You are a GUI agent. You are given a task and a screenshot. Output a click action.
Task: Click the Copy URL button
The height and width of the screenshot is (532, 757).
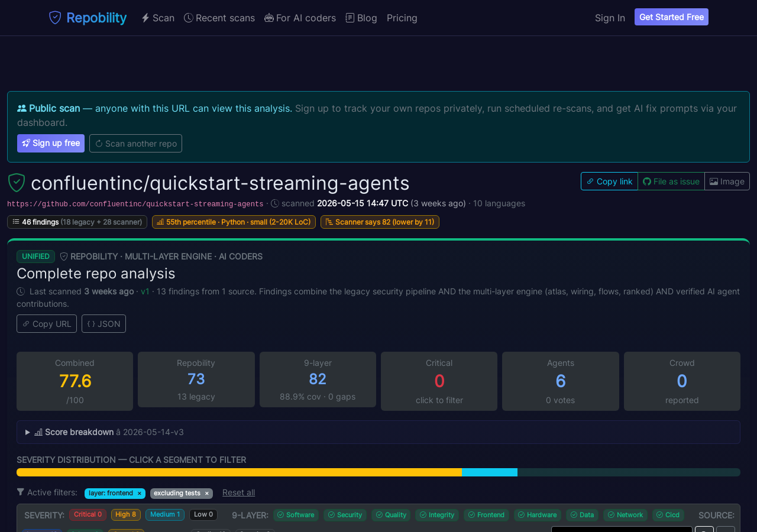click(47, 324)
